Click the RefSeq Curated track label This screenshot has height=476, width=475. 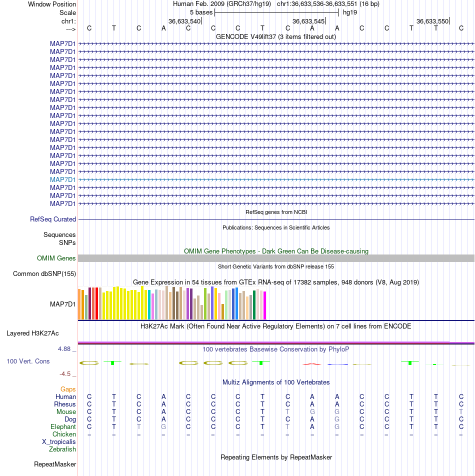point(53,219)
